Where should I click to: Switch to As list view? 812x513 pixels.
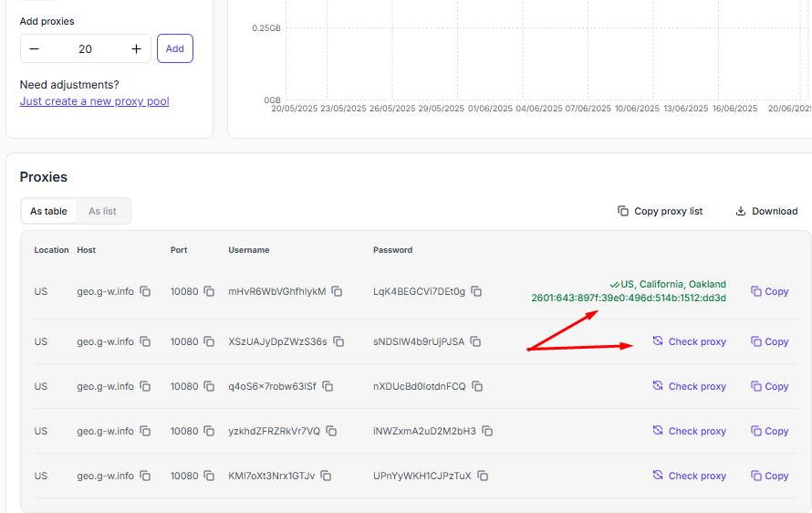[102, 211]
